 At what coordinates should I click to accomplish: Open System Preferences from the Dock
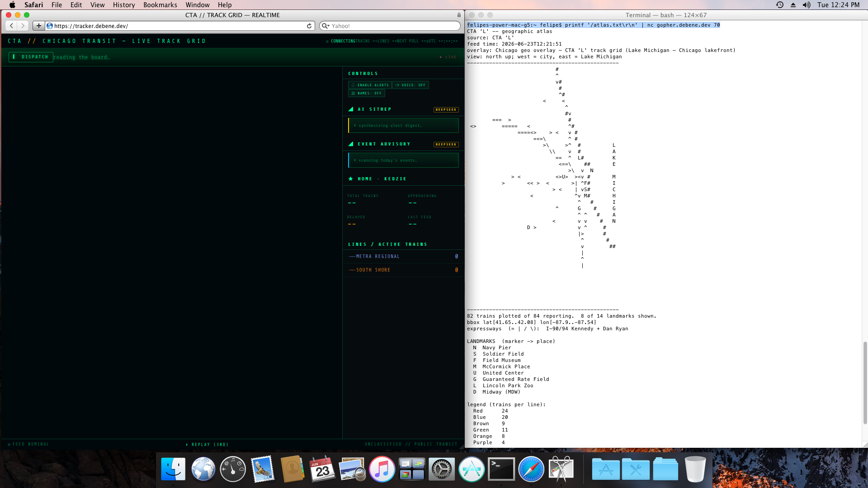(442, 469)
